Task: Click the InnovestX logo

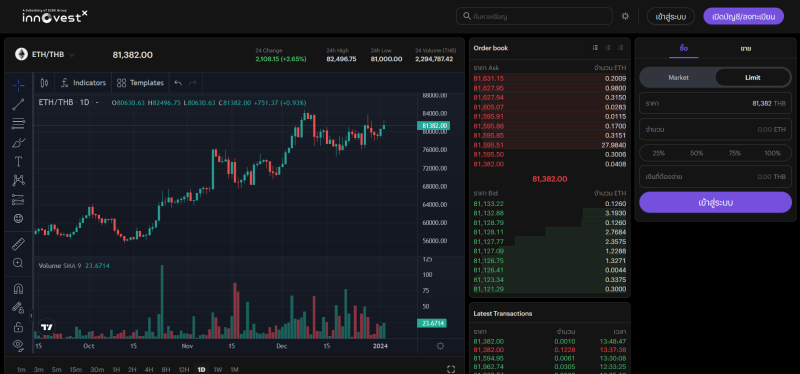Action: 55,16
